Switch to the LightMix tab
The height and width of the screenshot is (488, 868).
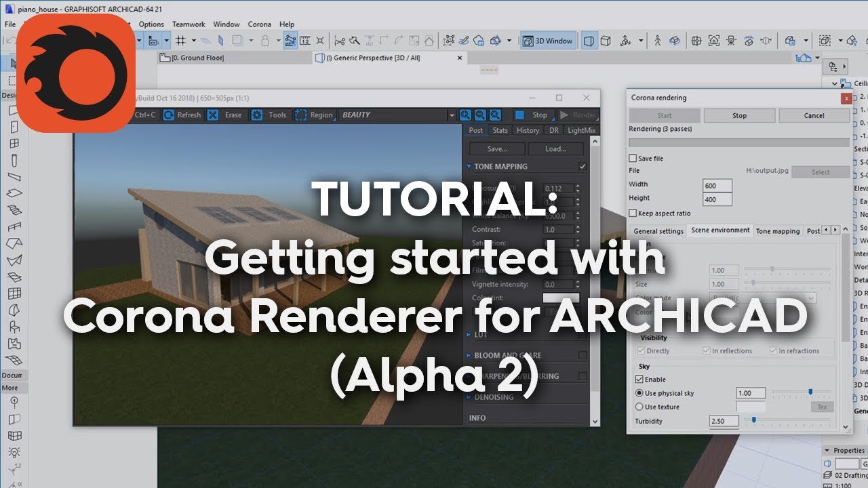click(x=581, y=130)
